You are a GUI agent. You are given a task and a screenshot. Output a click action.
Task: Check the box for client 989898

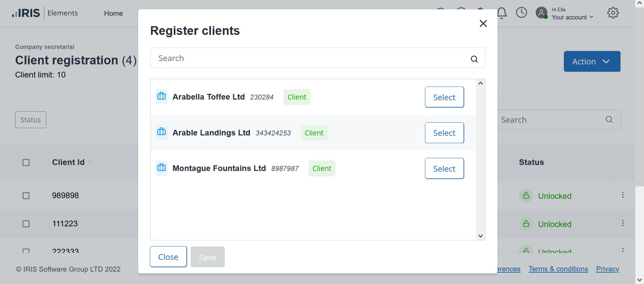point(26,196)
